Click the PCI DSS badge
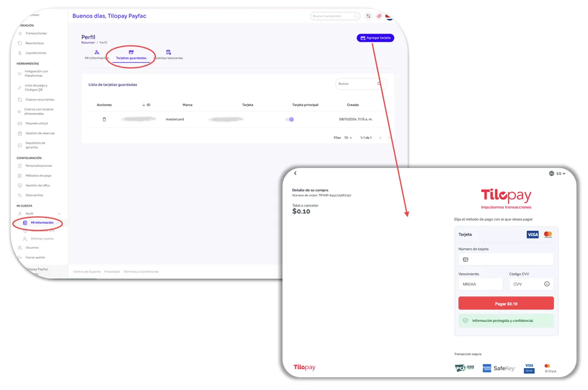 465,368
